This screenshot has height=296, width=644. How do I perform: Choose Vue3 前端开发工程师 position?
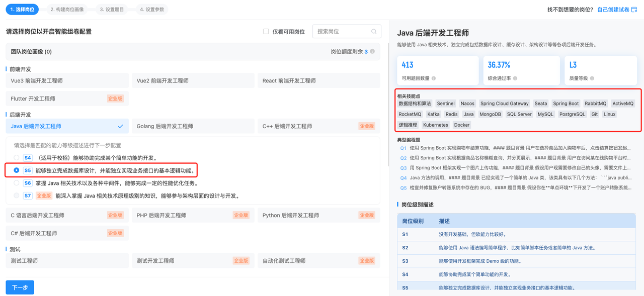pos(67,80)
